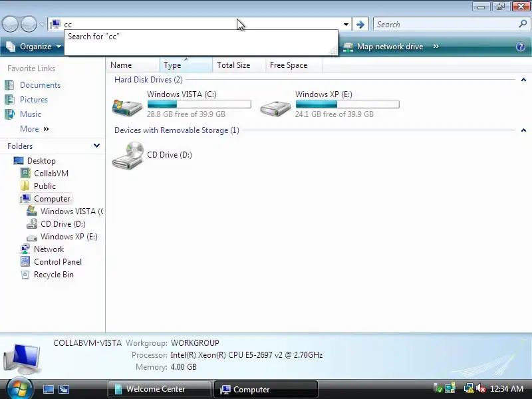Click the Music link icon

coord(9,114)
